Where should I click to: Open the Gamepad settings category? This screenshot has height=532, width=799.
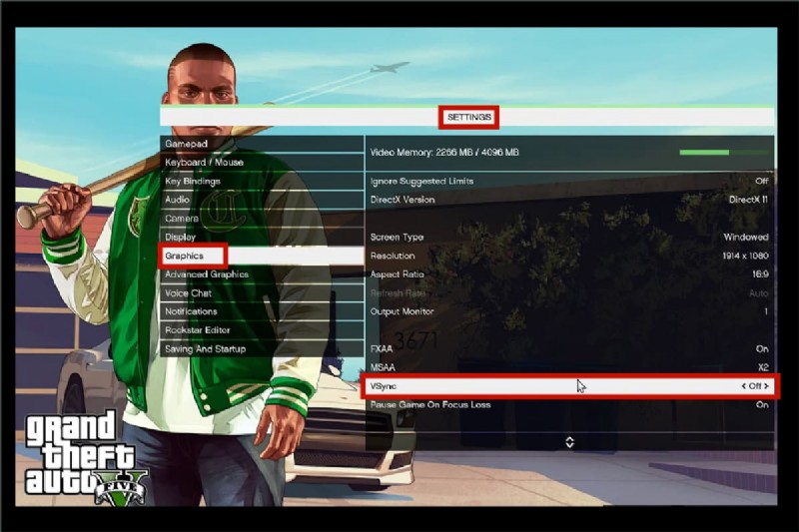[x=262, y=144]
